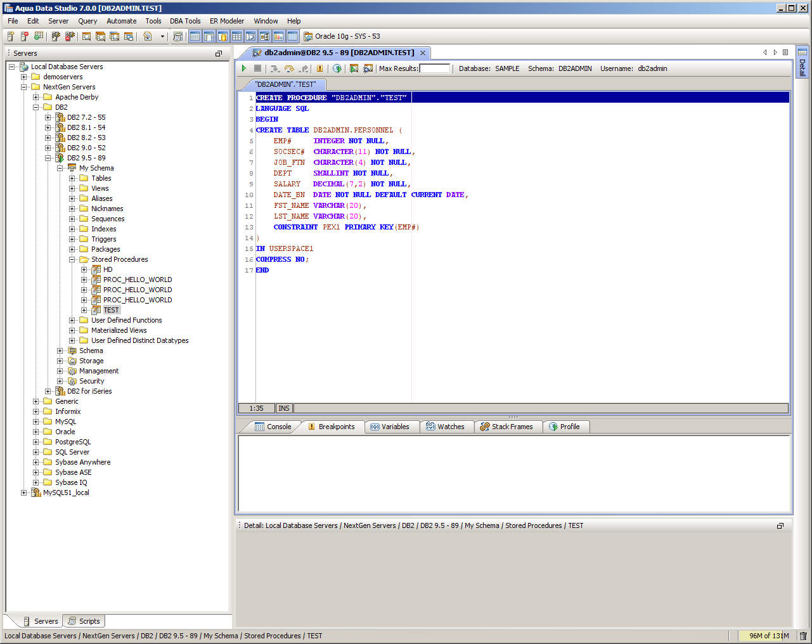Click the Step Into debugger icon
The image size is (812, 644).
click(274, 68)
